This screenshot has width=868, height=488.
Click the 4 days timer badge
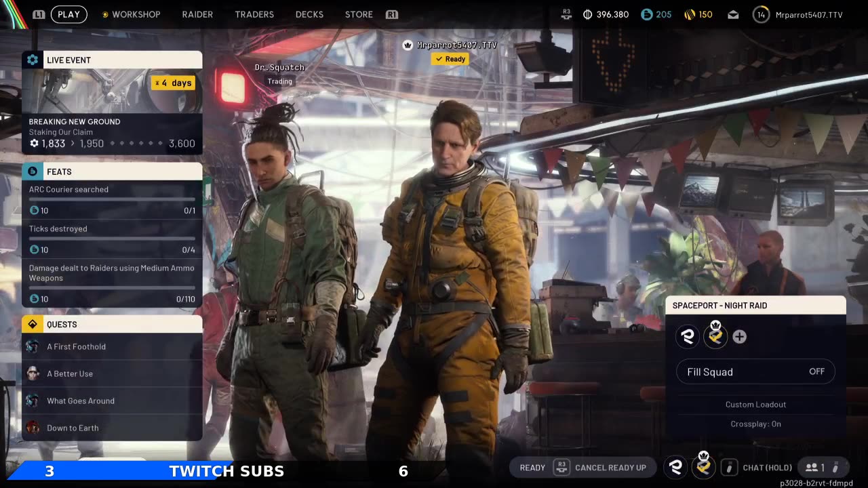pos(174,83)
